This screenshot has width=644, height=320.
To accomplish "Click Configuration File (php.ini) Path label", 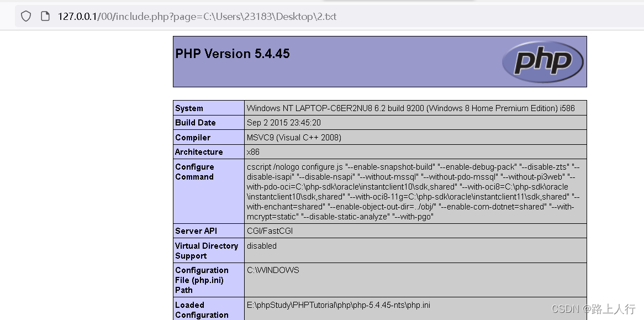I will point(202,280).
